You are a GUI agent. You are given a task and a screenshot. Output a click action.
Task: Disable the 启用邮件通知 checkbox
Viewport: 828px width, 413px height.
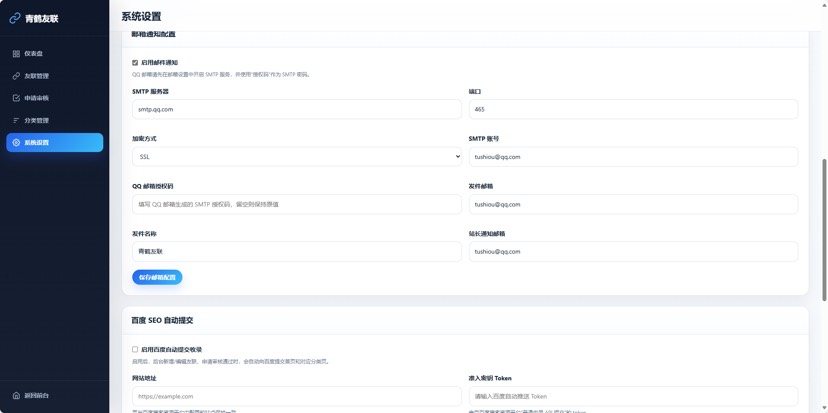click(x=135, y=62)
